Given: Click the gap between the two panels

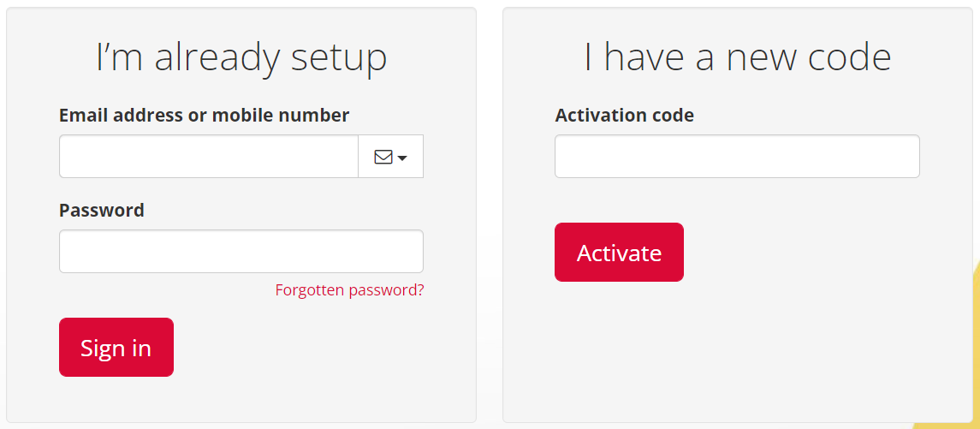Looking at the screenshot, I should click(490, 214).
